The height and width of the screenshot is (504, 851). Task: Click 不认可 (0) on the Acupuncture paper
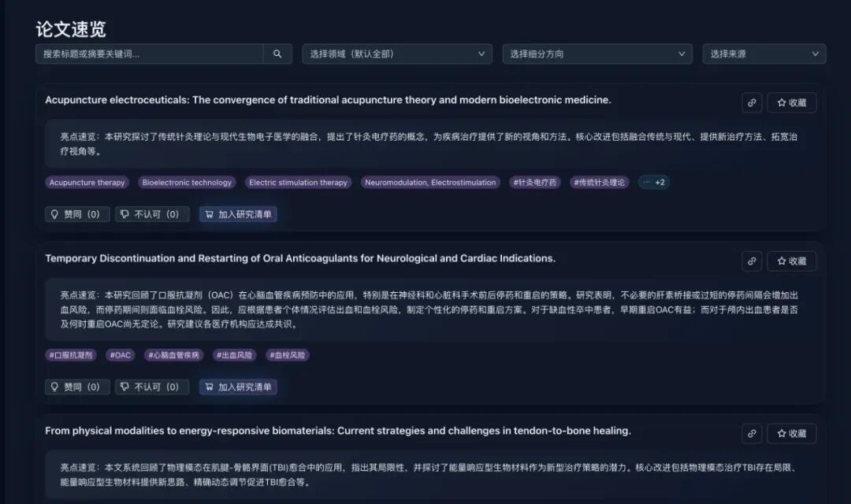(x=152, y=214)
